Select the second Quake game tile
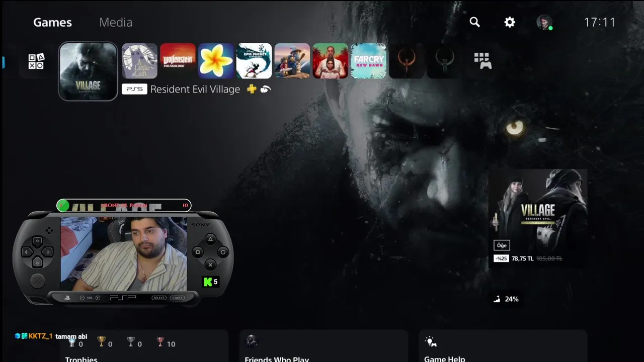 pyautogui.click(x=445, y=61)
